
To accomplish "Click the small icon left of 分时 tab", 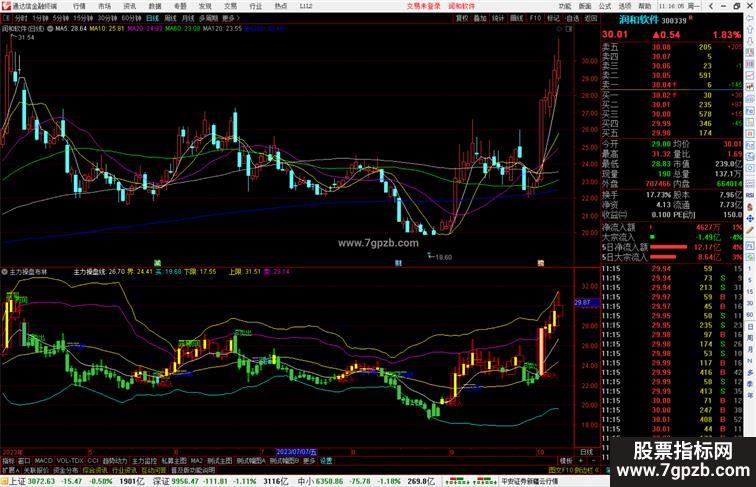I will pyautogui.click(x=6, y=18).
